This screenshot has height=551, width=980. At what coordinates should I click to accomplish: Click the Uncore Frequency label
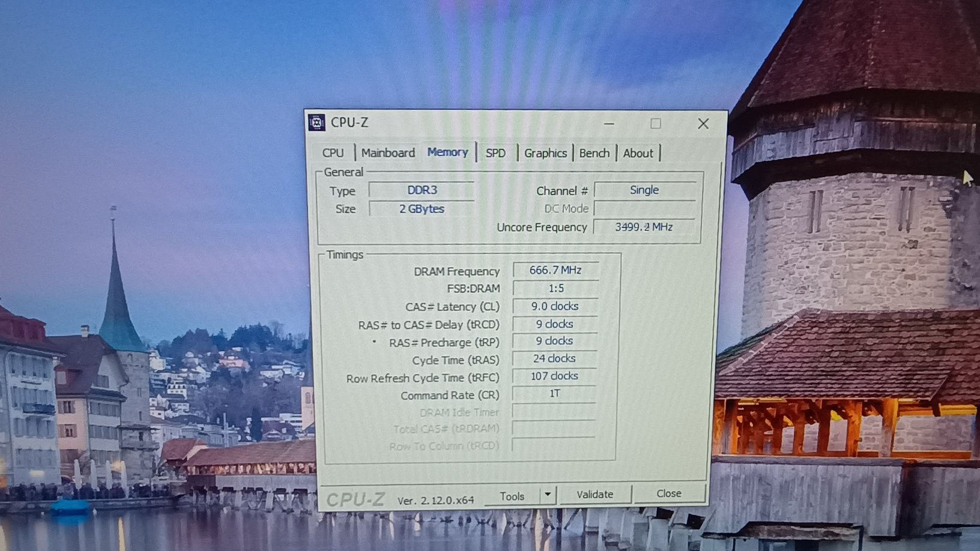click(542, 227)
